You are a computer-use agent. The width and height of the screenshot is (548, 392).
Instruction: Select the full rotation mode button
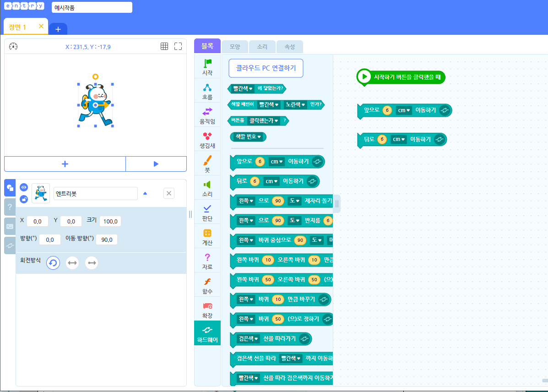pyautogui.click(x=53, y=263)
